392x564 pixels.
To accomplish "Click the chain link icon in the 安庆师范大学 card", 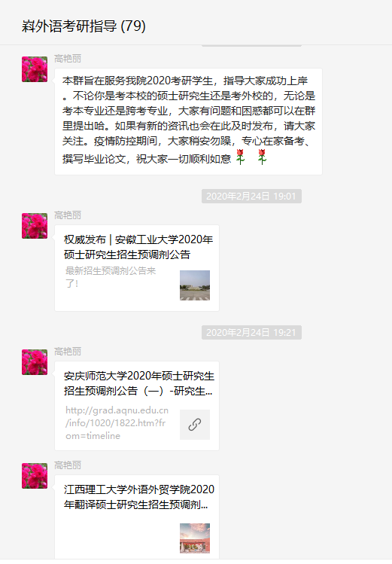I will coord(195,425).
